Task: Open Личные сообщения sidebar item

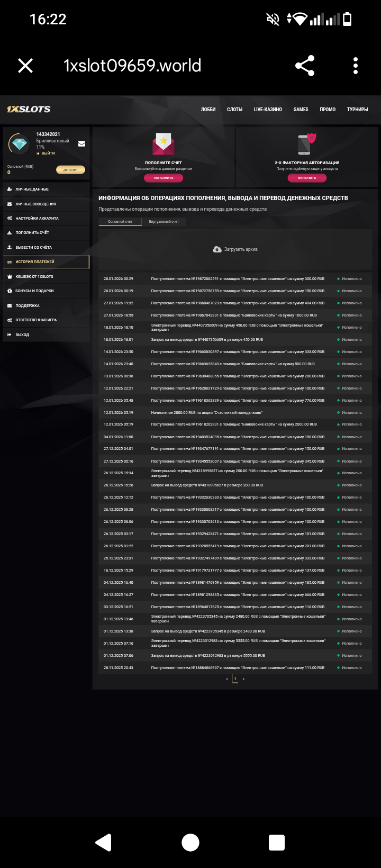Action: (46, 204)
